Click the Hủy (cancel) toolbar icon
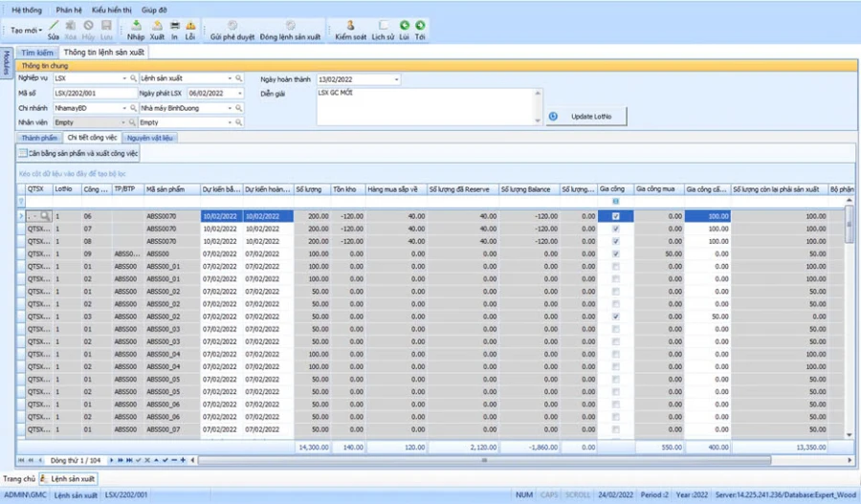This screenshot has height=504, width=861. tap(88, 26)
